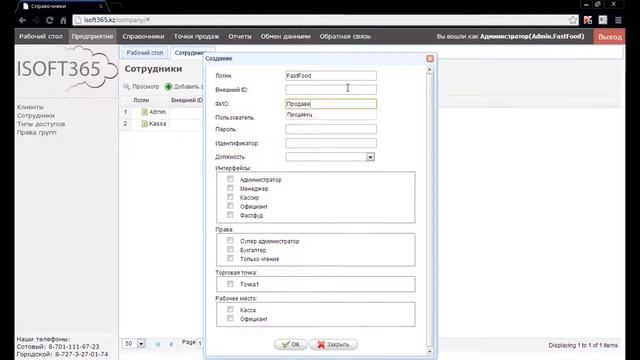640x360 pixels.
Task: Tick the Бухгалтер rights checkbox
Action: point(230,249)
